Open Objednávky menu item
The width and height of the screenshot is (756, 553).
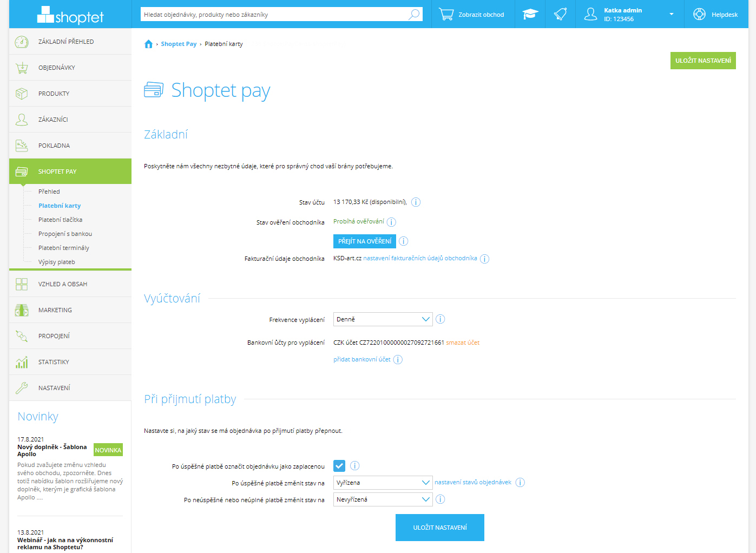pyautogui.click(x=70, y=68)
